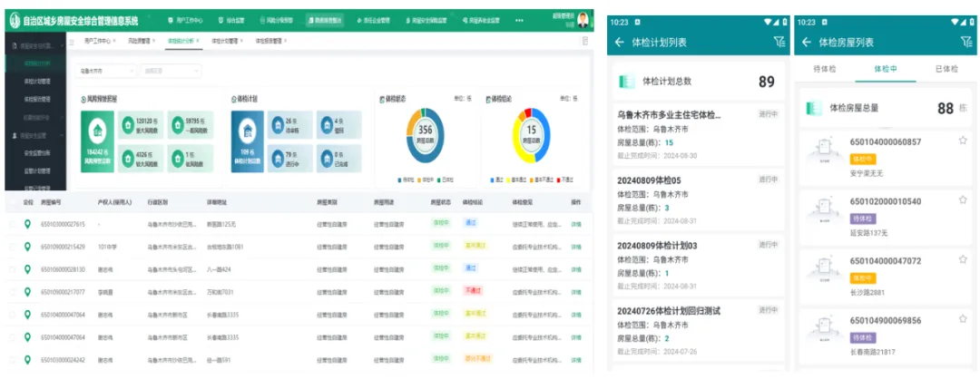
Task: Click the icon on the 1 低风险数 card
Action: pos(178,158)
